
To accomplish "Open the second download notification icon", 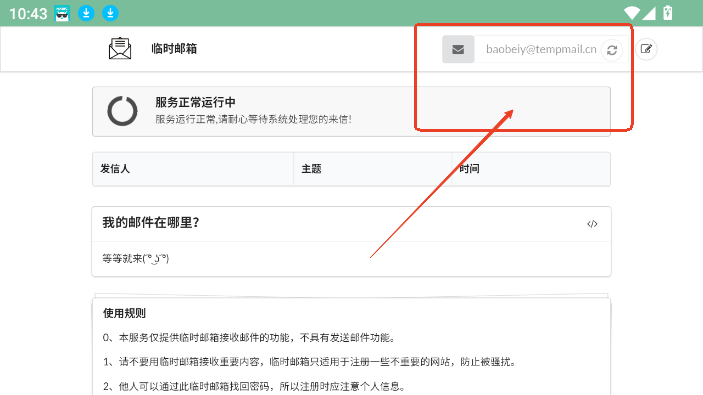I will click(110, 13).
